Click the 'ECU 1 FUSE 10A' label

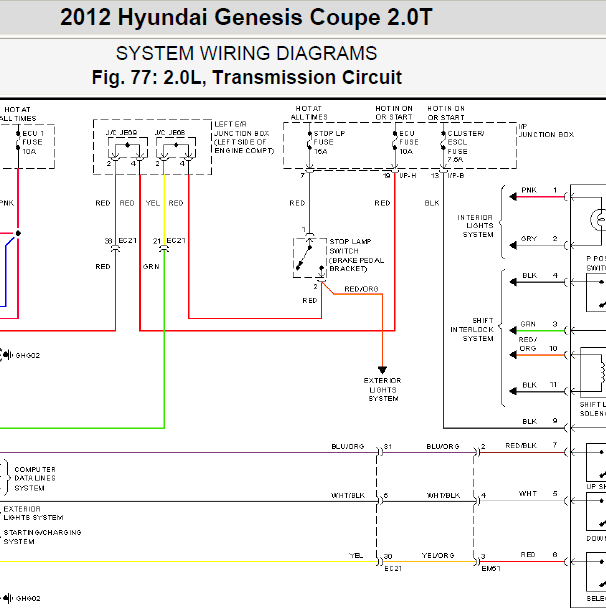(33, 142)
